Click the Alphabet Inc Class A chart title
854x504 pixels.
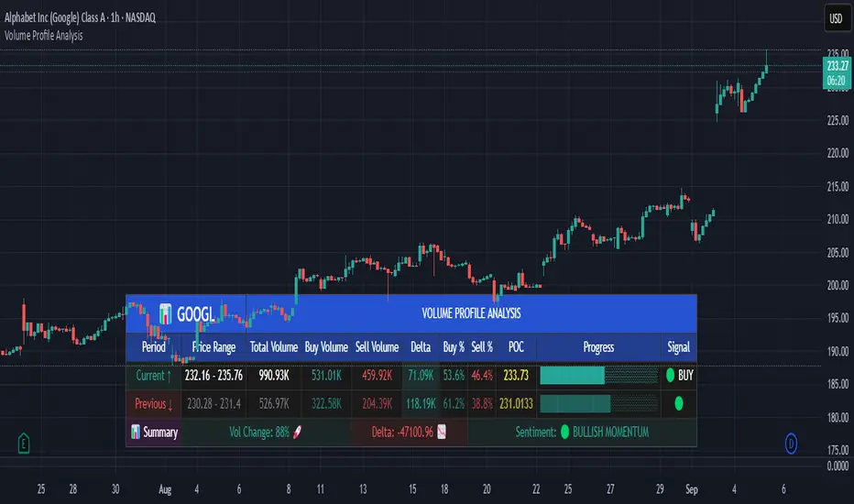point(80,17)
